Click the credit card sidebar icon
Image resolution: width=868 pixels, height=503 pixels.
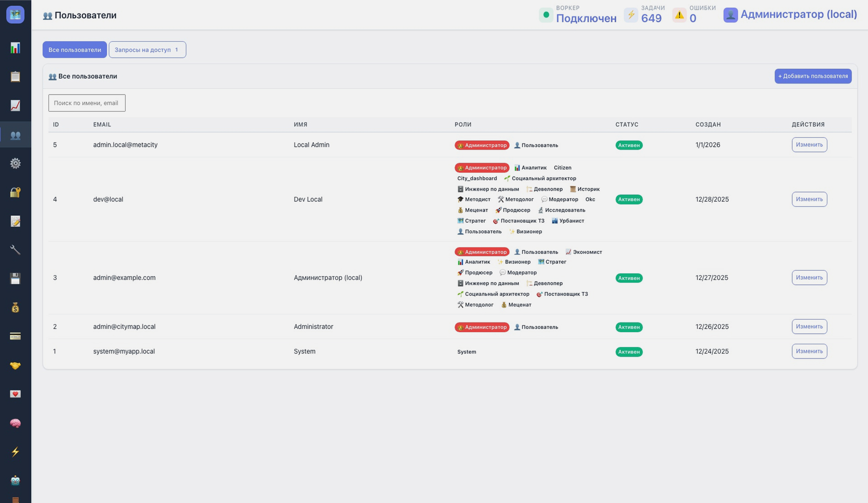pyautogui.click(x=16, y=337)
